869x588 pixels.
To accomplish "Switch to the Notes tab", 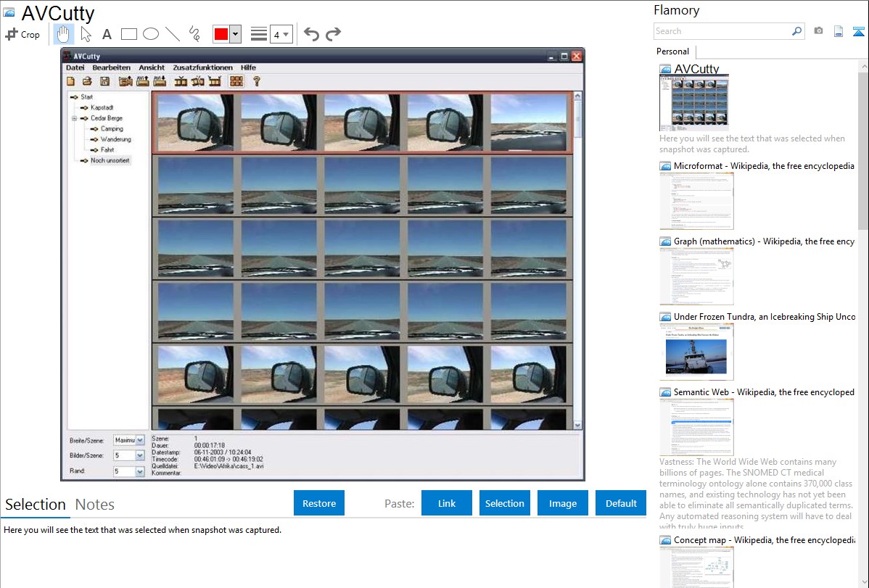I will pyautogui.click(x=94, y=505).
